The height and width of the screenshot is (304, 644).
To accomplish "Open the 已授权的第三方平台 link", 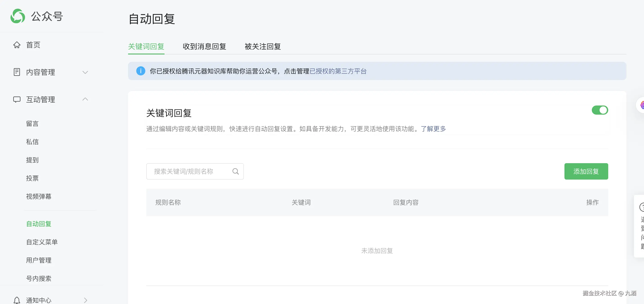I will [x=338, y=71].
